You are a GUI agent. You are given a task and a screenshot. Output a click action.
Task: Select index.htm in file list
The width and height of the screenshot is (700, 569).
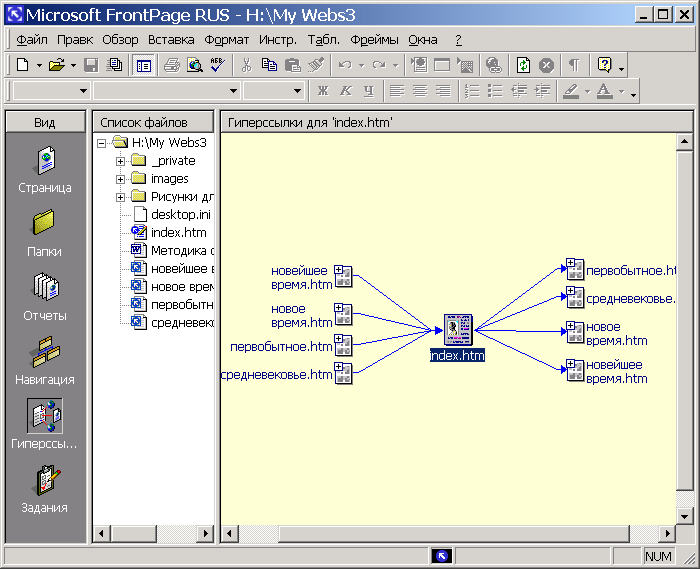(179, 233)
